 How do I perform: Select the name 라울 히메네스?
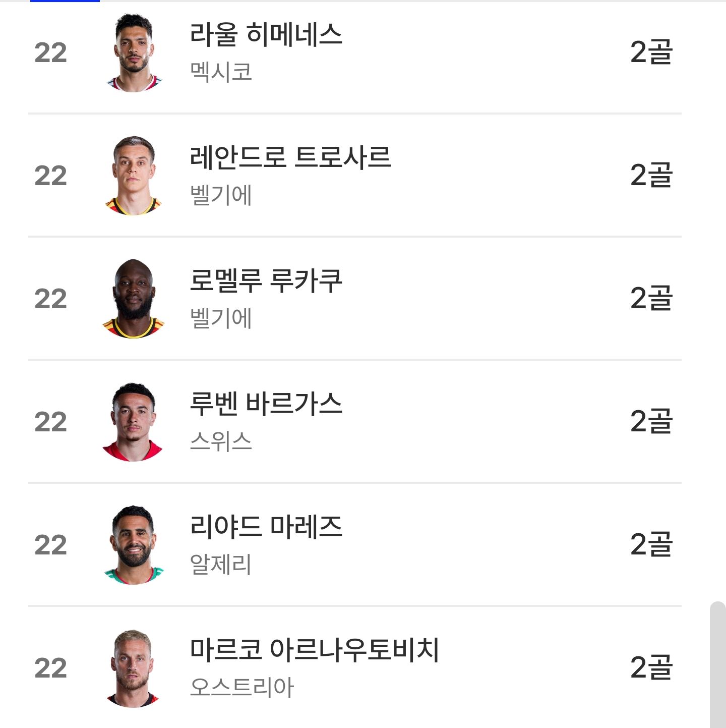coord(266,35)
